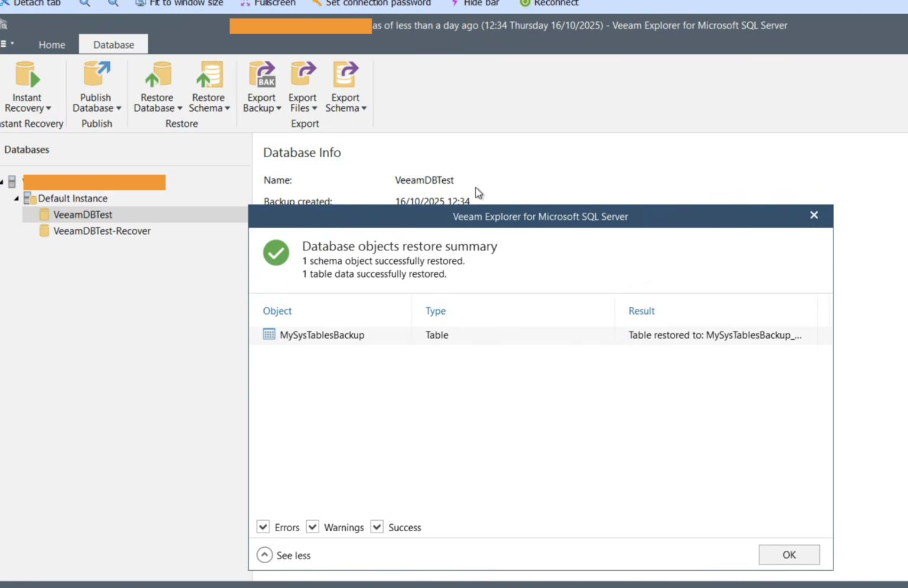Click the Export Files icon
Image resolution: width=908 pixels, height=588 pixels.
click(303, 73)
